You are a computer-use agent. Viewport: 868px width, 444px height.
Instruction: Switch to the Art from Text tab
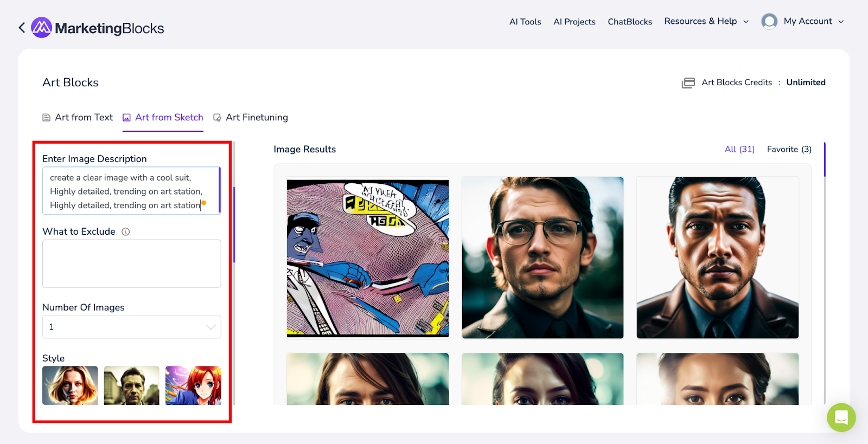click(78, 117)
